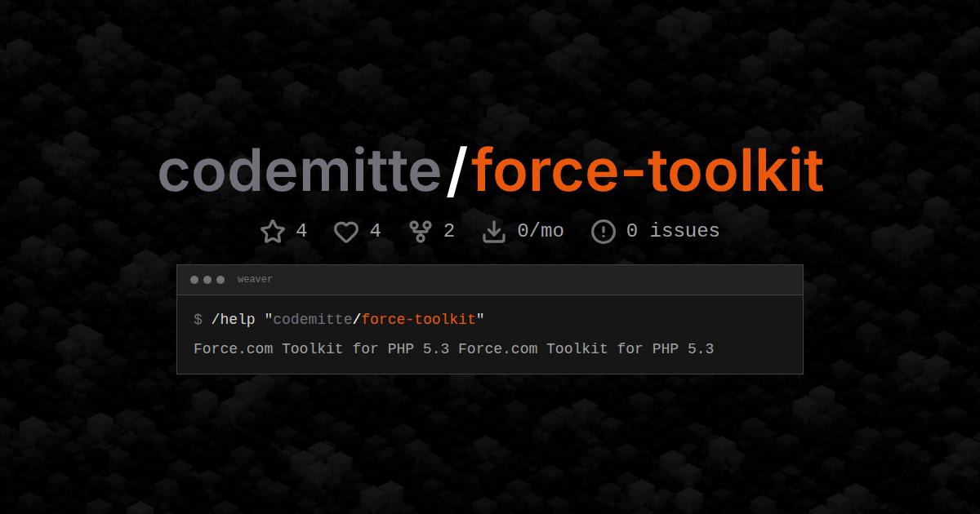Click the third terminal window dot
The height and width of the screenshot is (514, 980).
(220, 280)
